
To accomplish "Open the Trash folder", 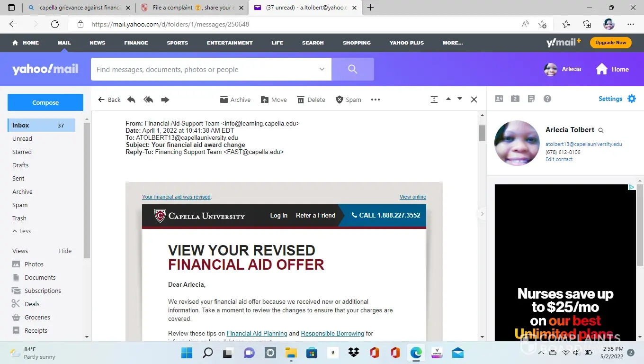I will [x=19, y=218].
